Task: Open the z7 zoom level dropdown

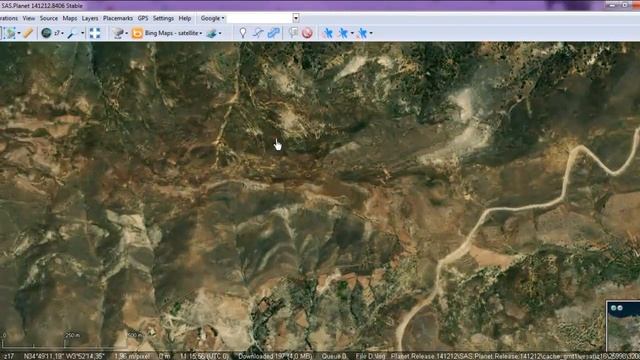Action: click(x=59, y=33)
